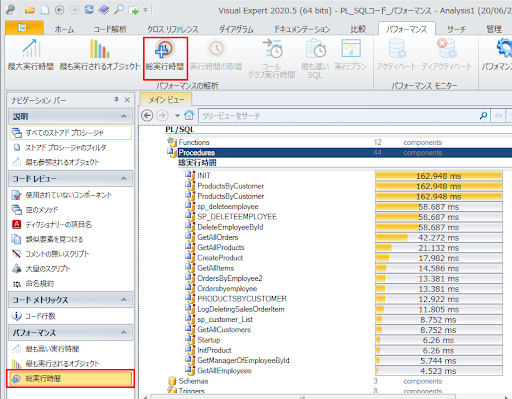
Task: Select 総実行時間 in navigation panel
Action: click(70, 379)
